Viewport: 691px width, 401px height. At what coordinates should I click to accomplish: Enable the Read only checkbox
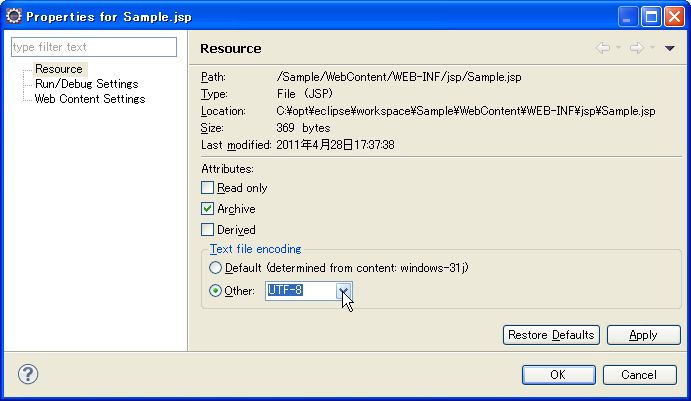click(x=208, y=188)
